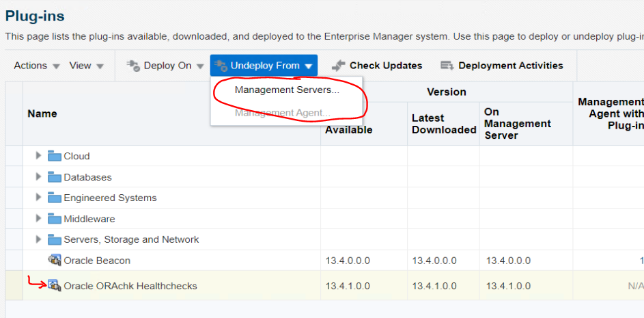The width and height of the screenshot is (644, 318).
Task: Open the View menu
Action: point(86,66)
